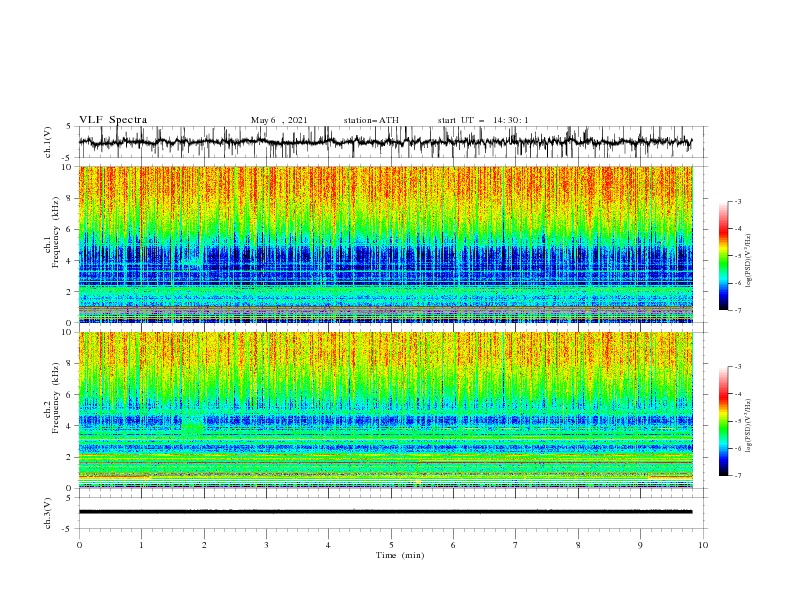Click the ch.2 colorbar log(PSD) unit label
Image resolution: width=792 pixels, height=612 pixels.
[x=748, y=425]
